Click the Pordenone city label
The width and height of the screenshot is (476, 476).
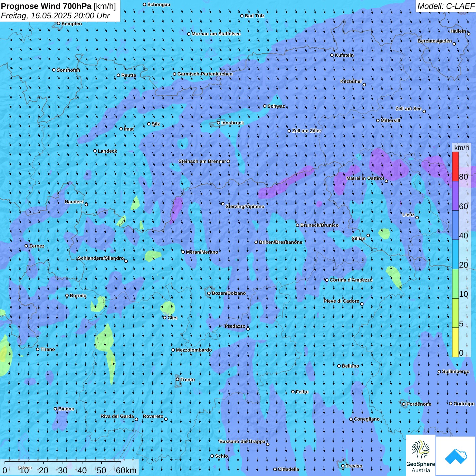pyautogui.click(x=419, y=404)
